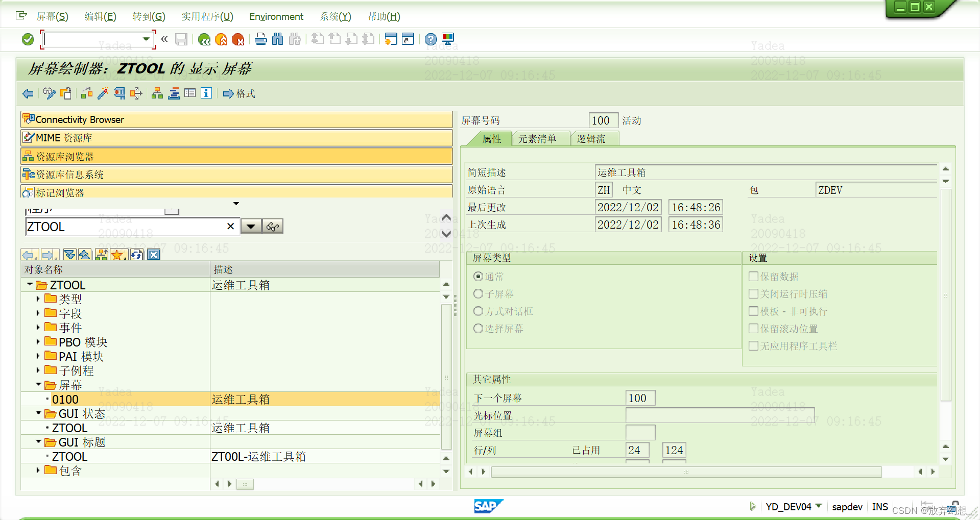Click the Customize Local Layout monitor icon

448,39
